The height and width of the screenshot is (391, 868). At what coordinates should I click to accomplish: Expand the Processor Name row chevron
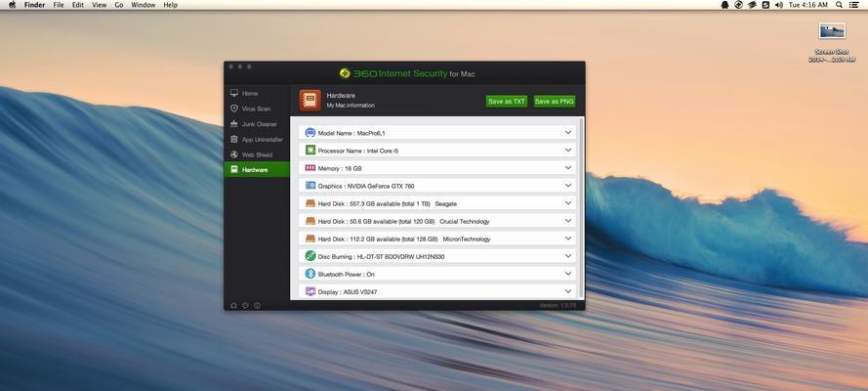[x=568, y=151]
